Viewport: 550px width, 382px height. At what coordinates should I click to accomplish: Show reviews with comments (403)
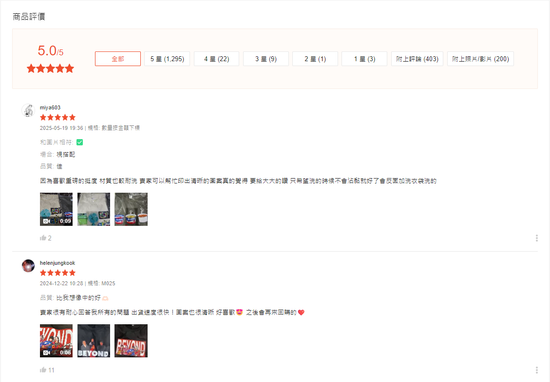pos(417,59)
